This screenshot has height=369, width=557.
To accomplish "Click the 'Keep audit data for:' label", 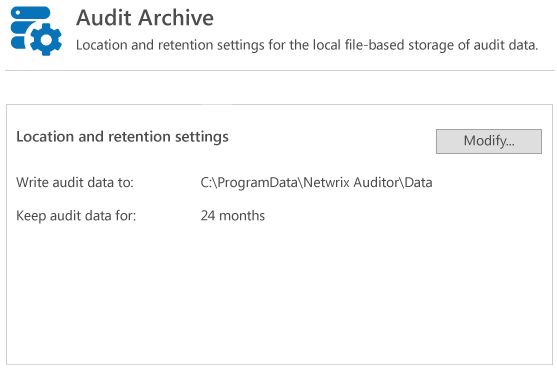I will [76, 216].
